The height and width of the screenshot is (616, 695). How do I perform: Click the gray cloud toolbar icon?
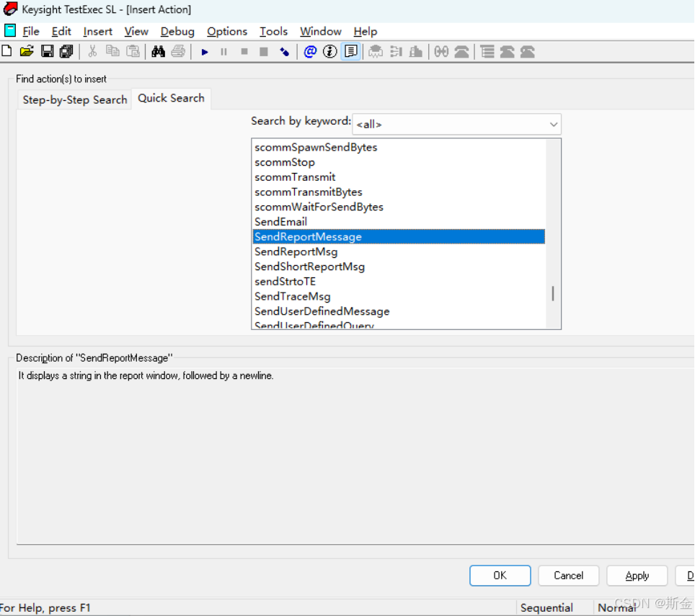376,51
